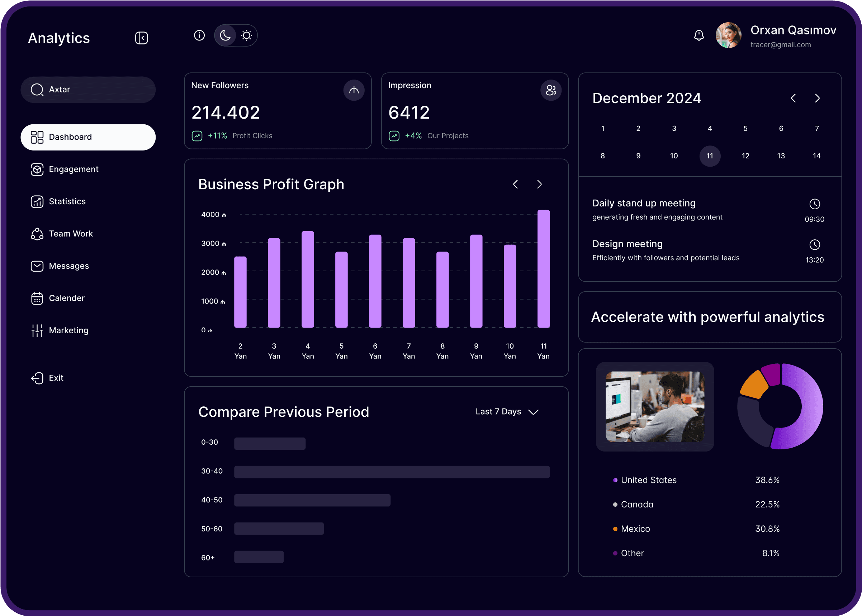
Task: Click the info circle icon
Action: pos(199,35)
